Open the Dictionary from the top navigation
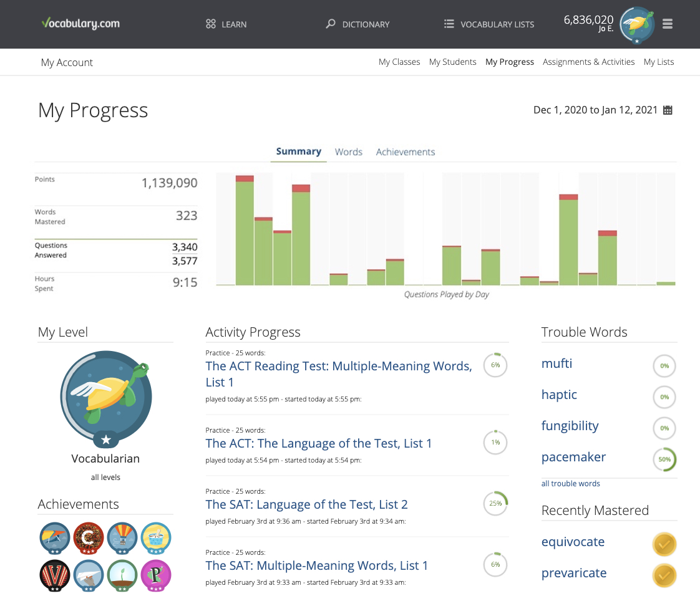This screenshot has width=700, height=596. 357,24
